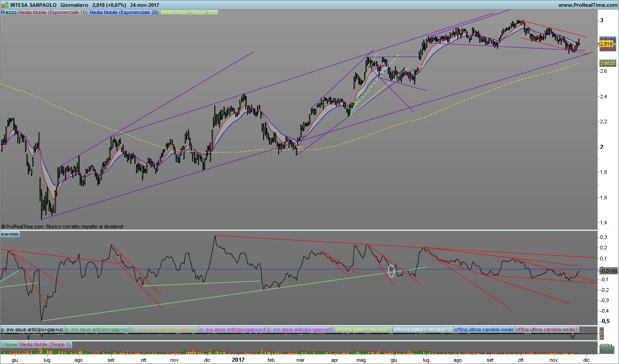Click the '2017' year label on time axis

239,359
